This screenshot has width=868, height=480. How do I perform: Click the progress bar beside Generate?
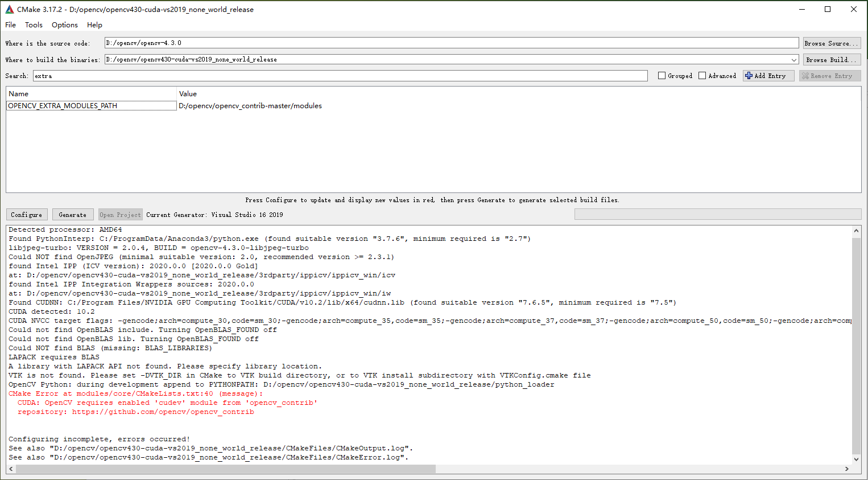coord(718,214)
